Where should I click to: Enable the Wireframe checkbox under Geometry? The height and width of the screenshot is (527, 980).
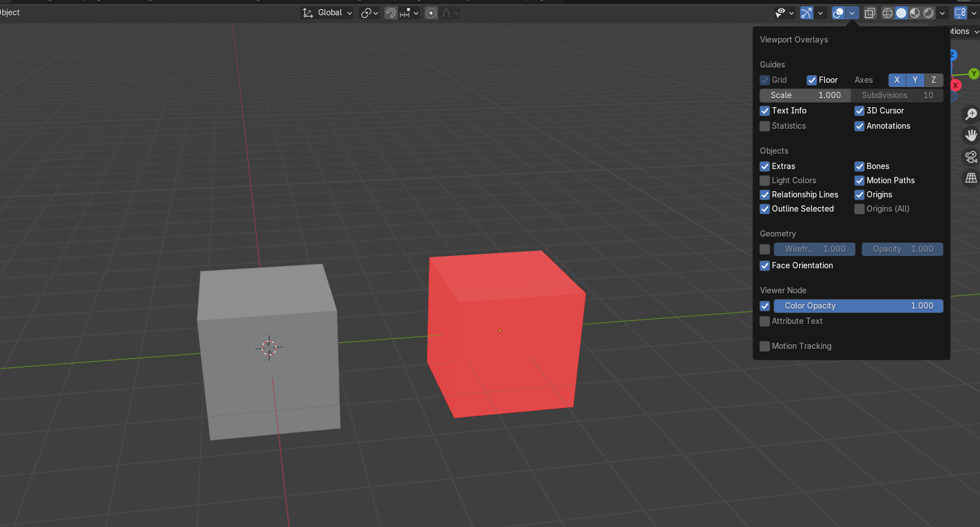(764, 249)
